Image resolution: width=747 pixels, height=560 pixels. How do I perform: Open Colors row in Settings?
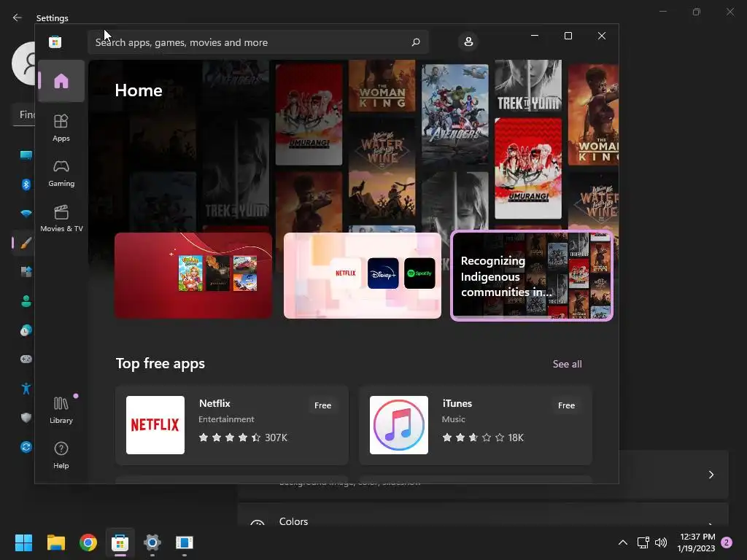483,515
